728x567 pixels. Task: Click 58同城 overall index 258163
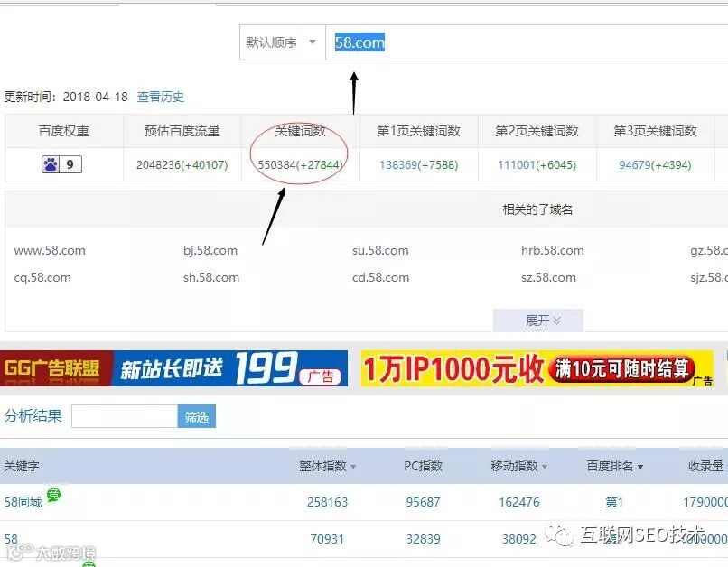click(x=327, y=502)
